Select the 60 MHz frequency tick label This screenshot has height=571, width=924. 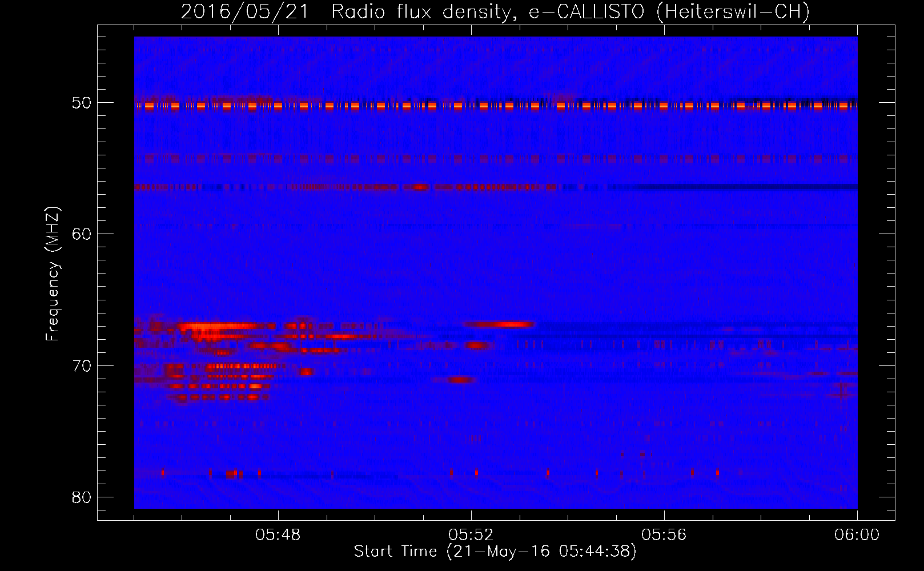[x=82, y=234]
